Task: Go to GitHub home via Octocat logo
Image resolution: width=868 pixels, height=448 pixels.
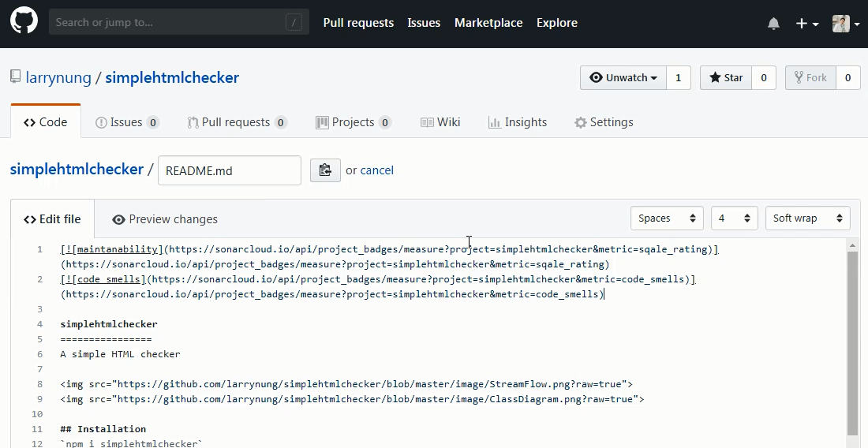Action: pyautogui.click(x=24, y=22)
